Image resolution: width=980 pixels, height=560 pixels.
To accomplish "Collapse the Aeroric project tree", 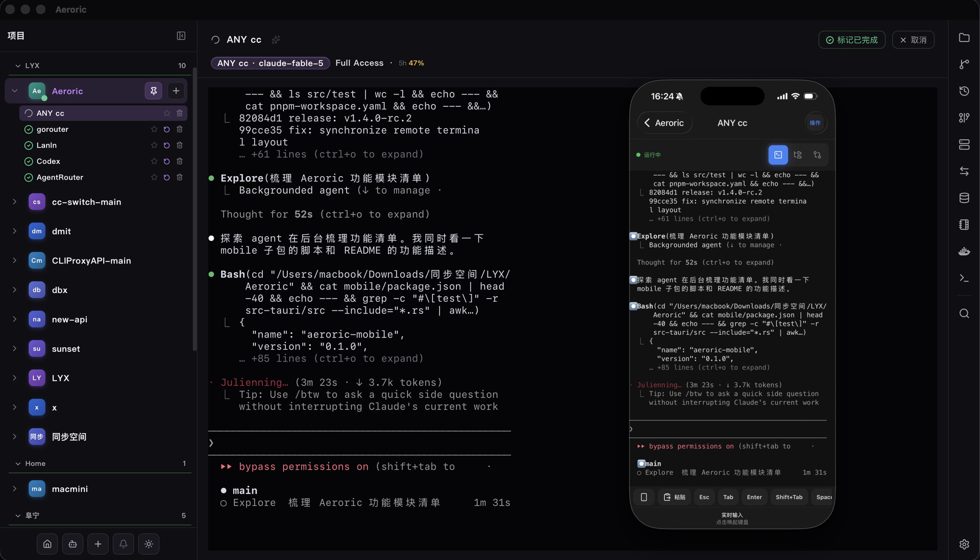I will [x=15, y=91].
